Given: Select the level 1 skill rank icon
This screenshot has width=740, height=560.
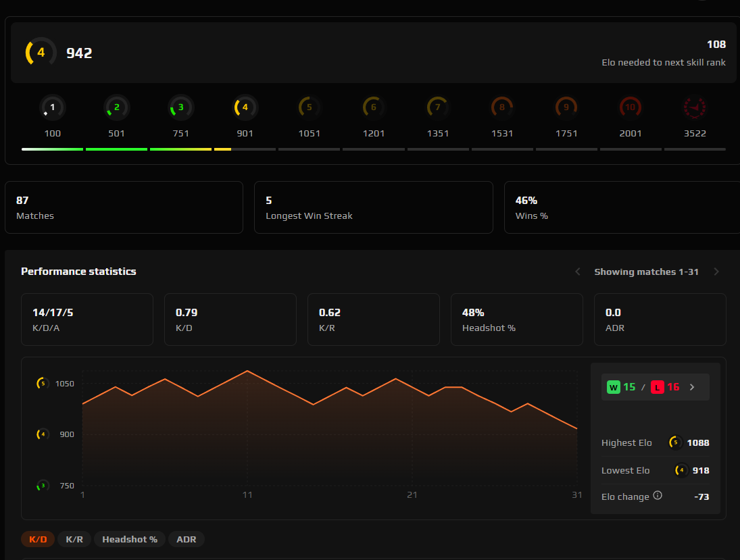Looking at the screenshot, I should click(x=52, y=107).
